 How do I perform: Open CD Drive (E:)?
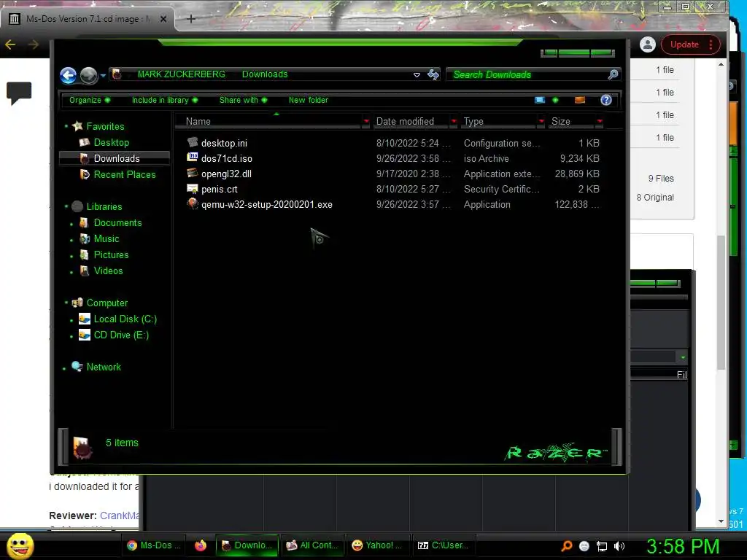(x=122, y=335)
